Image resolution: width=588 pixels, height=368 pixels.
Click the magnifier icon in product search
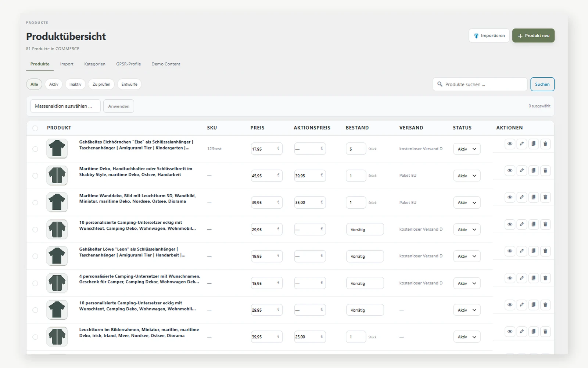[x=440, y=84]
